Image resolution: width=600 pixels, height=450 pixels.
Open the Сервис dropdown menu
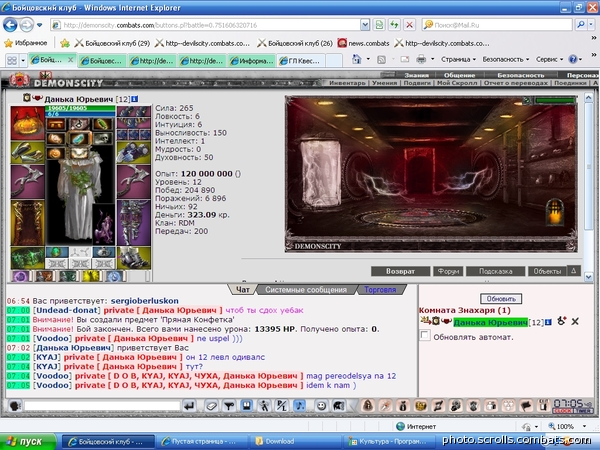pyautogui.click(x=549, y=59)
